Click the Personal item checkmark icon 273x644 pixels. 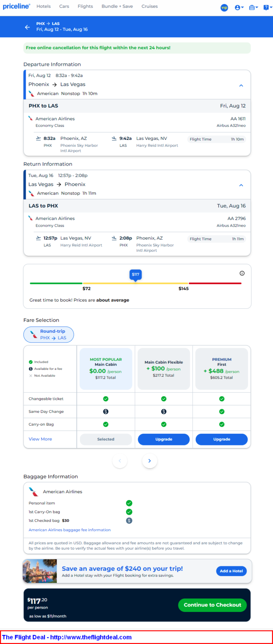129,503
